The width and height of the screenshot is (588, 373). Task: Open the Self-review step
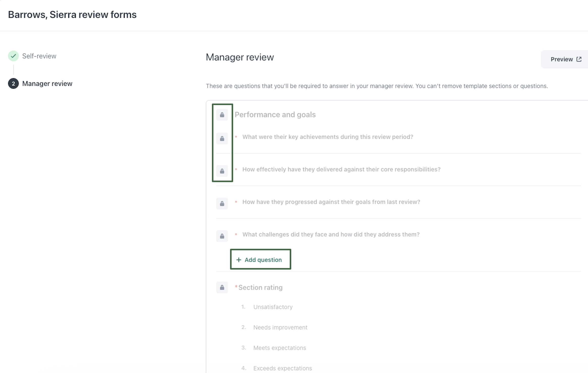pyautogui.click(x=39, y=56)
